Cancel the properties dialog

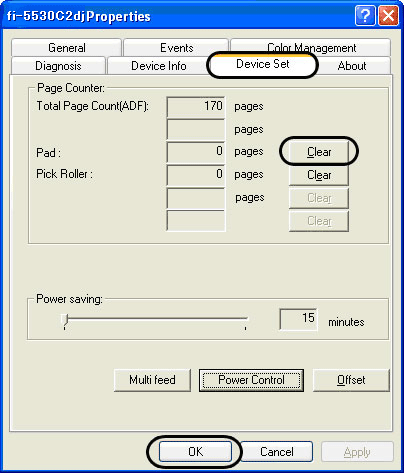(277, 452)
